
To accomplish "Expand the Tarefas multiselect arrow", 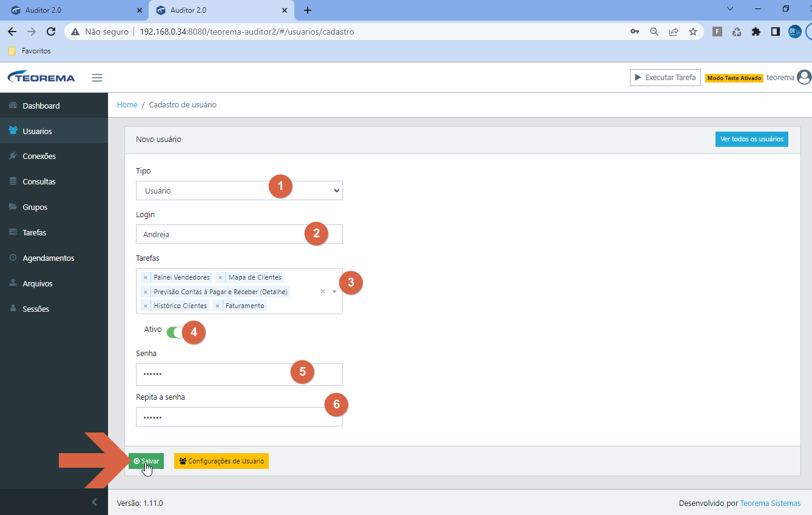I will [x=334, y=292].
